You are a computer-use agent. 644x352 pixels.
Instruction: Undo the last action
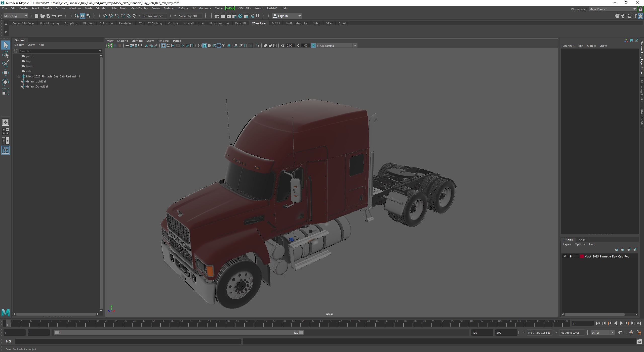[x=54, y=16]
